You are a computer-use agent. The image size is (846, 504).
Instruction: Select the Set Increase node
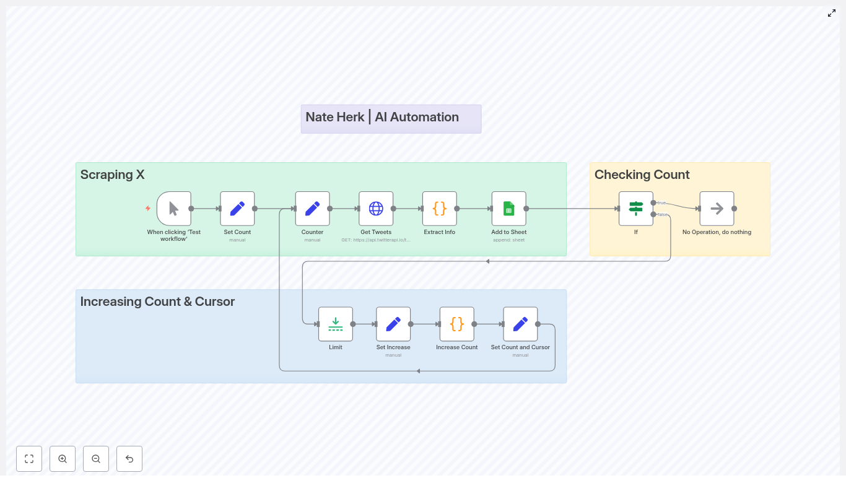pos(393,324)
